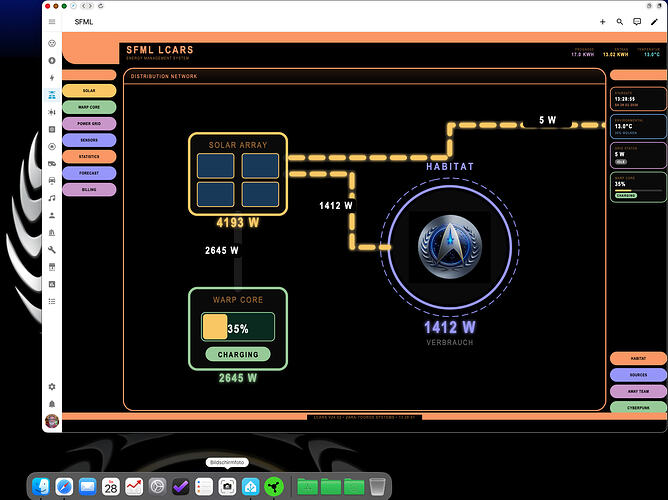Open notifications bell in the sidebar
This screenshot has height=500, width=668.
[52, 404]
